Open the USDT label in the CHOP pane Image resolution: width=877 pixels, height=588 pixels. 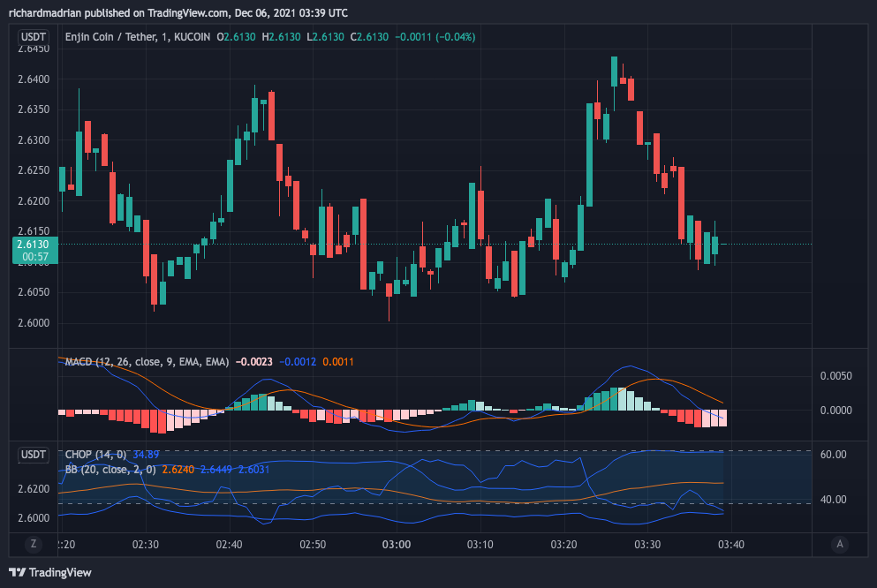pyautogui.click(x=33, y=455)
